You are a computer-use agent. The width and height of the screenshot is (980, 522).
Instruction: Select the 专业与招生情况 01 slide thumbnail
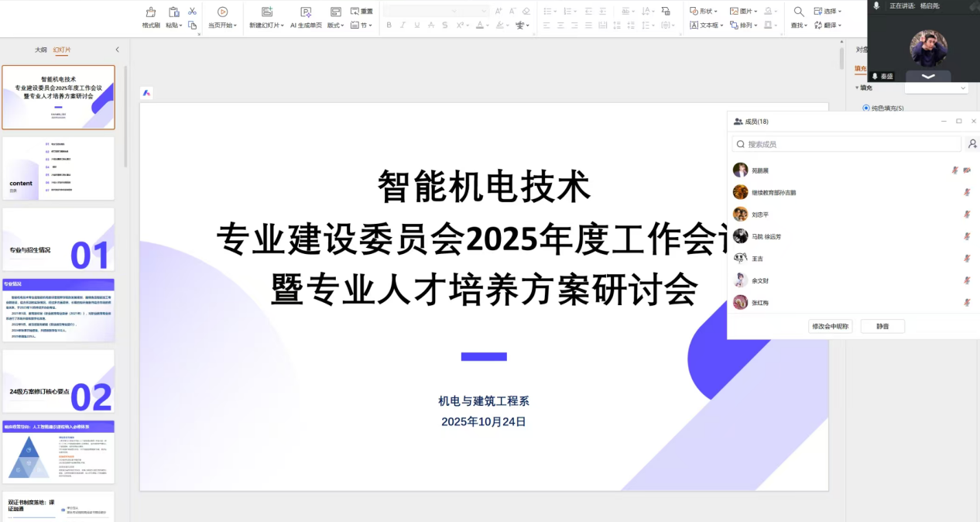pos(59,239)
